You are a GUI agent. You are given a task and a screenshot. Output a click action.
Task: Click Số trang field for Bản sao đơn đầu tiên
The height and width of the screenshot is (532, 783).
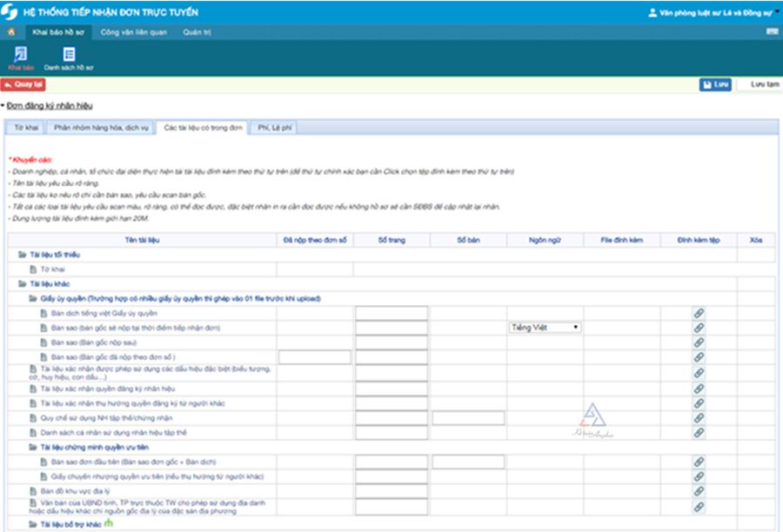click(391, 462)
